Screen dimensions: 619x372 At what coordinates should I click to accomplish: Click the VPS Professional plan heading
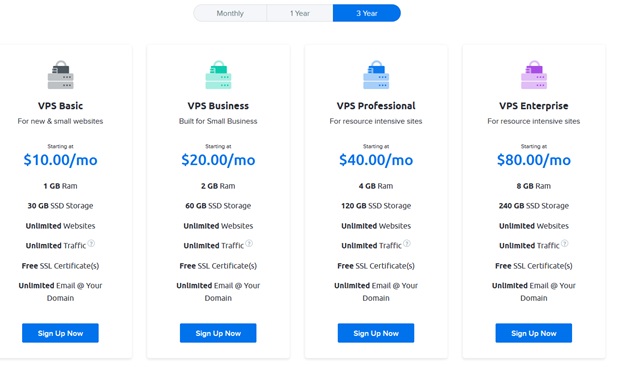[x=376, y=106]
